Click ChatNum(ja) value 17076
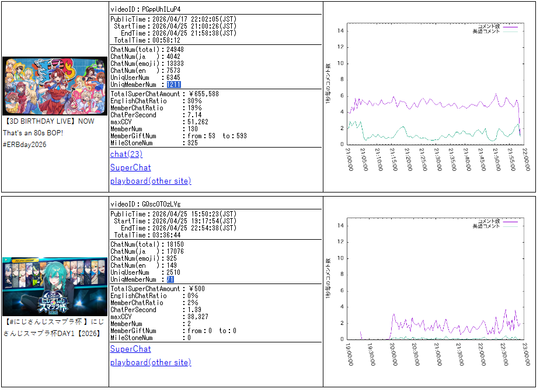Image resolution: width=540 pixels, height=392 pixels. point(175,252)
